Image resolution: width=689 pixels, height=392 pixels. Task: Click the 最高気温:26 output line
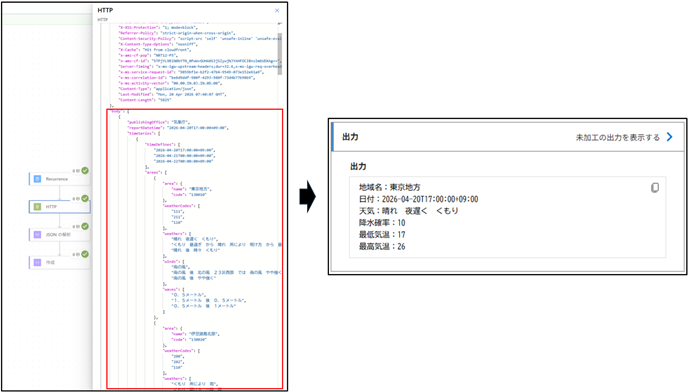pos(382,247)
